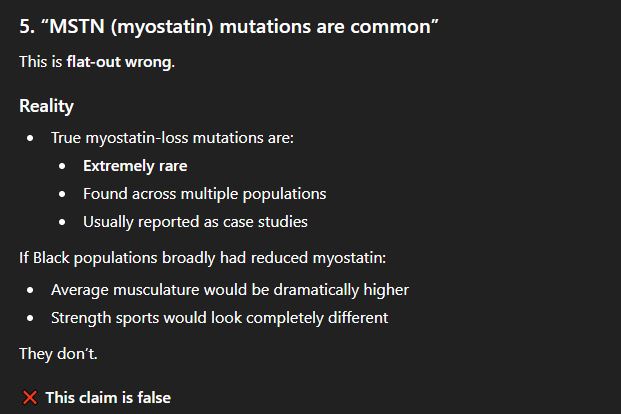The height and width of the screenshot is (414, 621).
Task: Click the bullet dot before 'Usually reported'
Action: click(63, 222)
